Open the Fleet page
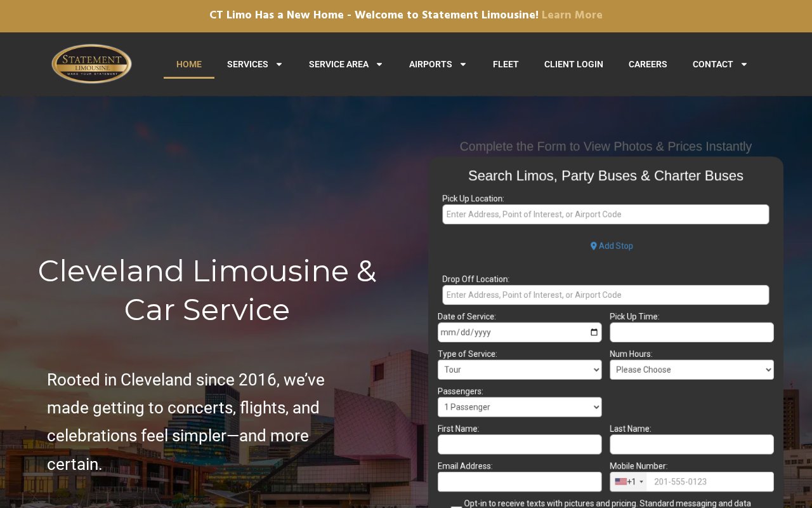Viewport: 812px width, 508px height. 506,64
